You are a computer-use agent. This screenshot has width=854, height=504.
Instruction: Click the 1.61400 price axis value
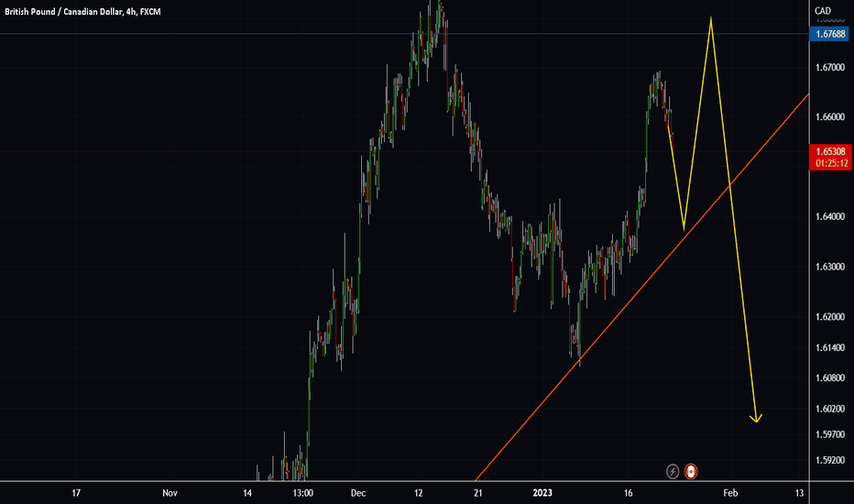pyautogui.click(x=830, y=347)
